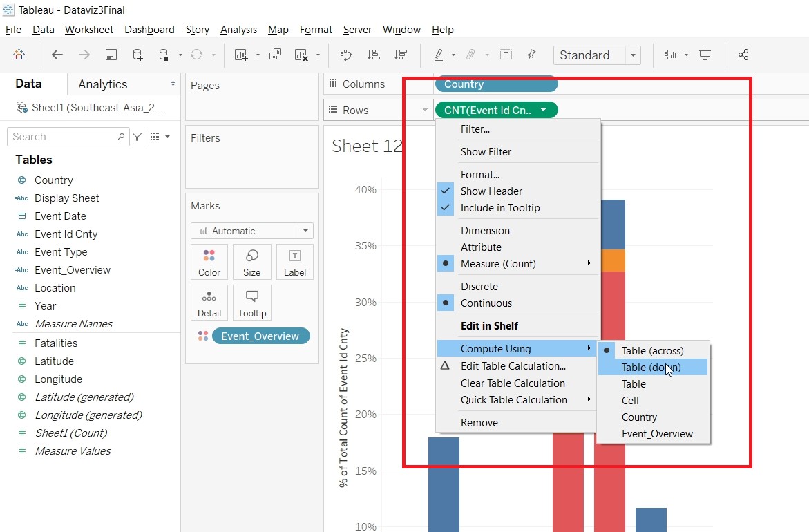This screenshot has width=809, height=532.
Task: Click the Save icon in the toolbar
Action: pos(111,55)
